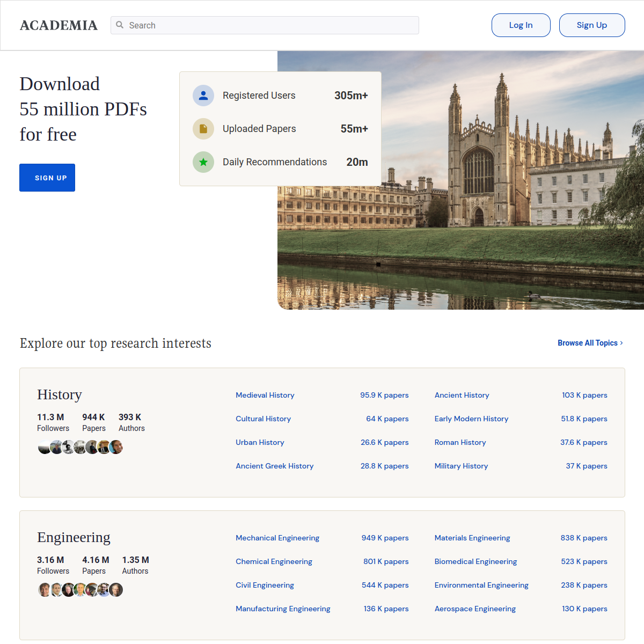Click the Log In button

[x=521, y=25]
